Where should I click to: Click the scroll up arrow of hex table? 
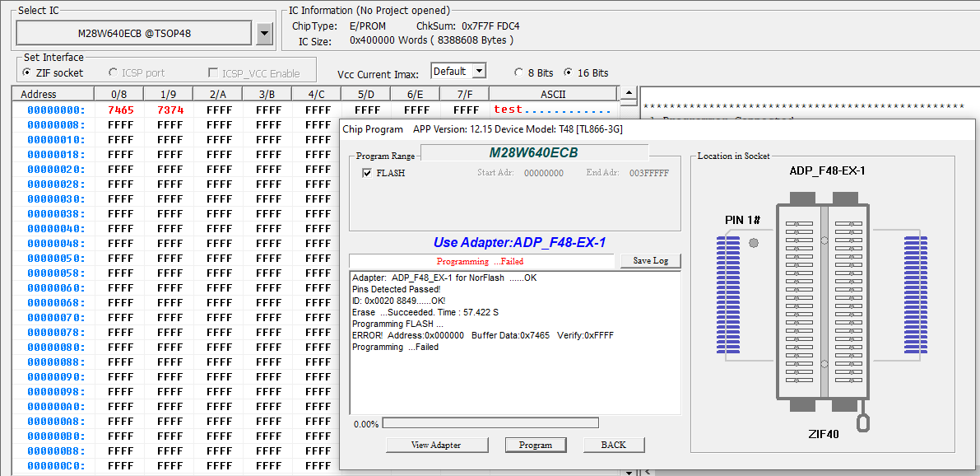(x=628, y=94)
